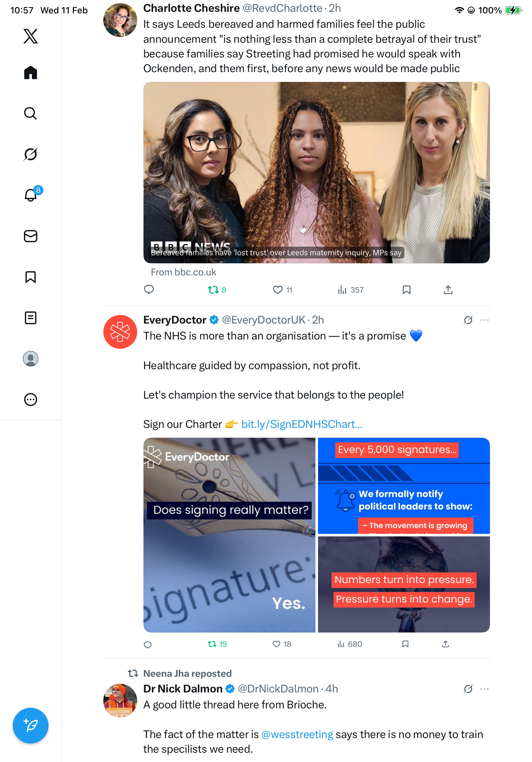Open Messages envelope in sidebar
532x762 pixels.
click(31, 236)
